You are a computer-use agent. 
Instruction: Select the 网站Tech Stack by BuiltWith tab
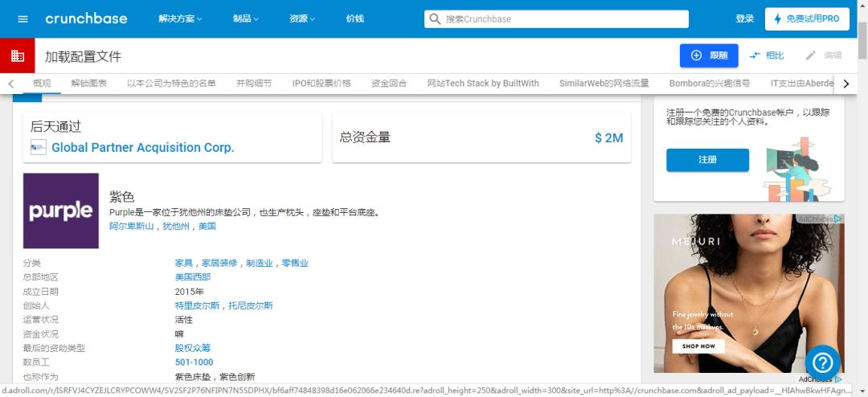[483, 84]
